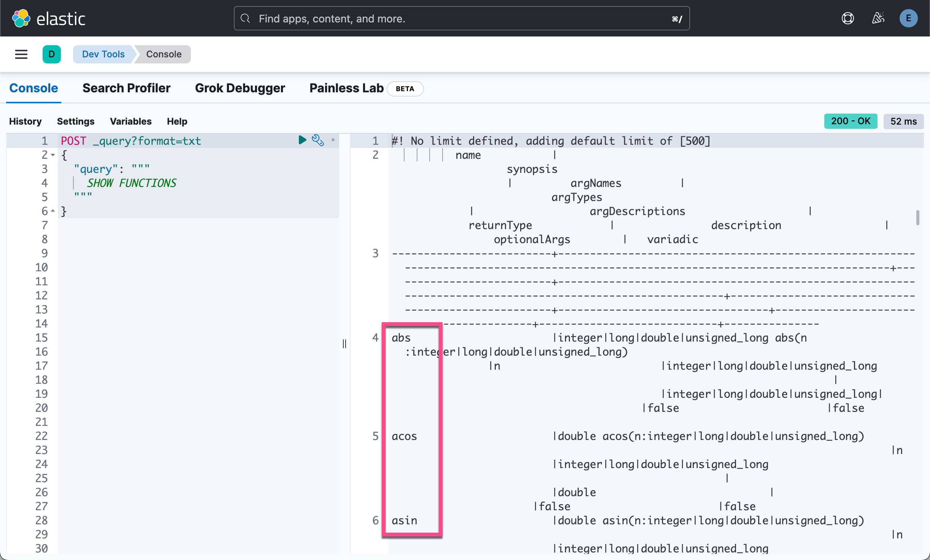Open the main navigation hamburger menu

coord(21,54)
